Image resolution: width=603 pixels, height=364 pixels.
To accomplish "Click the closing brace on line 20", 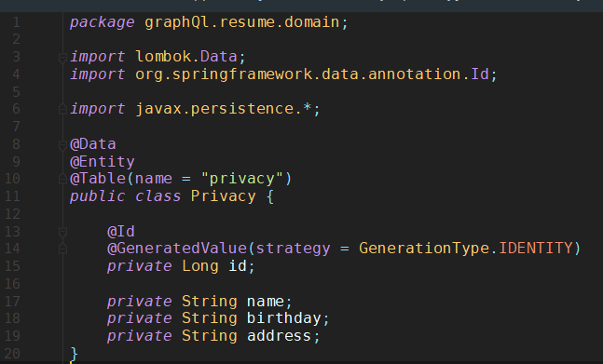I will (75, 354).
